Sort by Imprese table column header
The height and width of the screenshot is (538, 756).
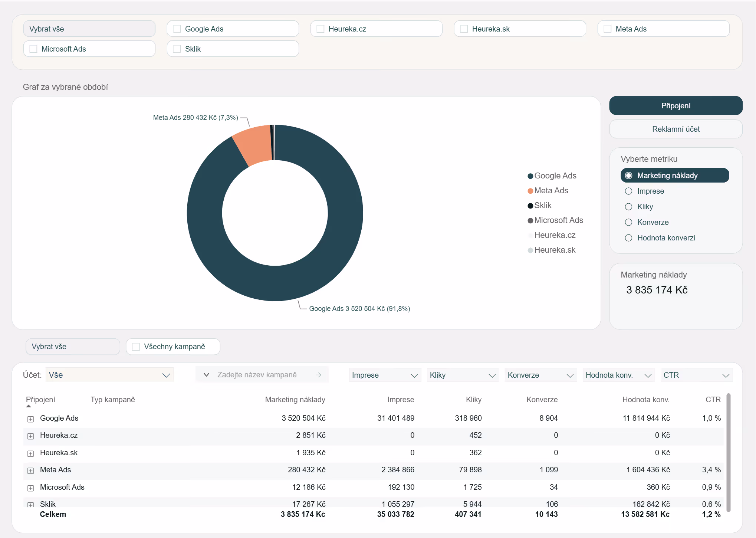[401, 400]
